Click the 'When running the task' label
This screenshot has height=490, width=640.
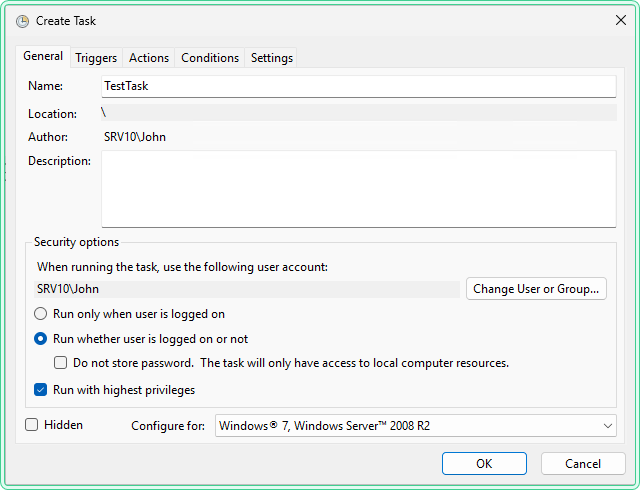[x=182, y=267]
